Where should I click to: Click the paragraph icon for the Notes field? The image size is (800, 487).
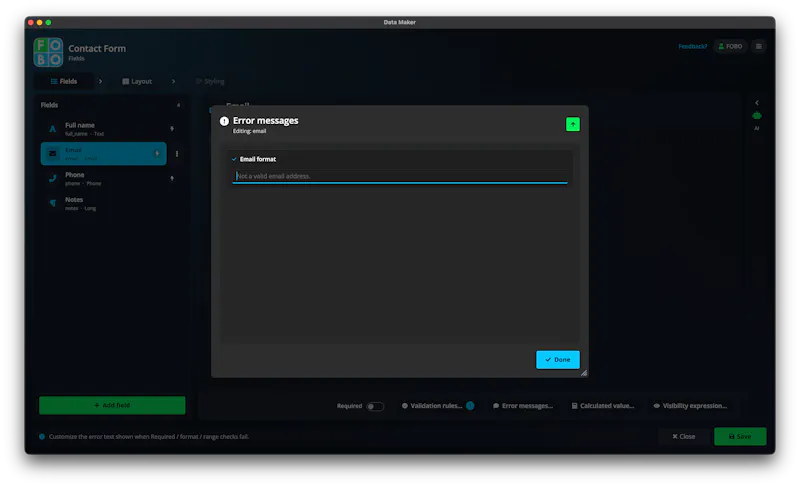(x=53, y=203)
